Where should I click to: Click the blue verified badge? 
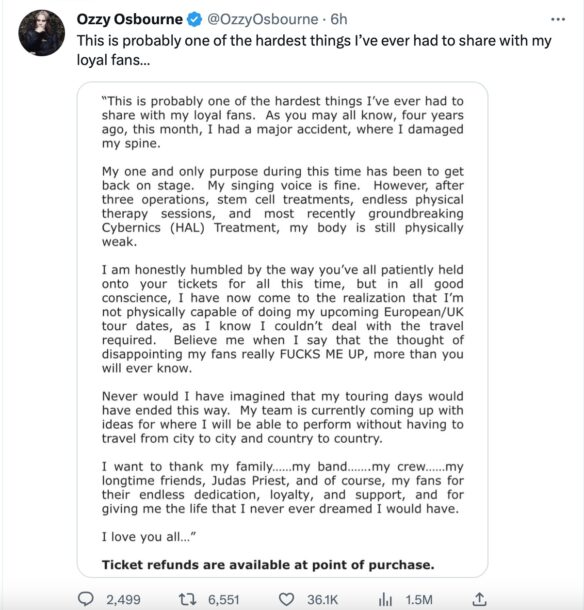coord(195,19)
